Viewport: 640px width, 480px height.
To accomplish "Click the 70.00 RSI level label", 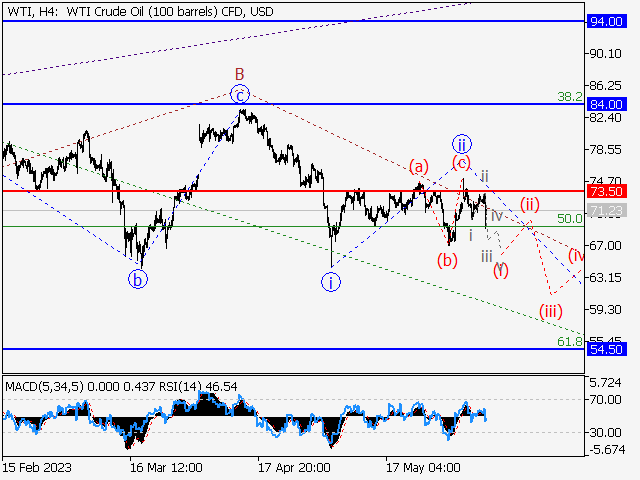I will 605,400.
